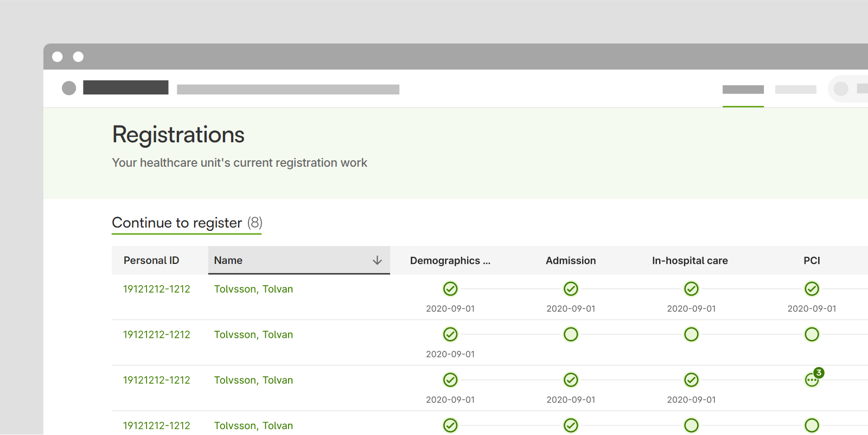Open Admission check icon in fourth row
Screen dimensions: 868x435
[571, 426]
